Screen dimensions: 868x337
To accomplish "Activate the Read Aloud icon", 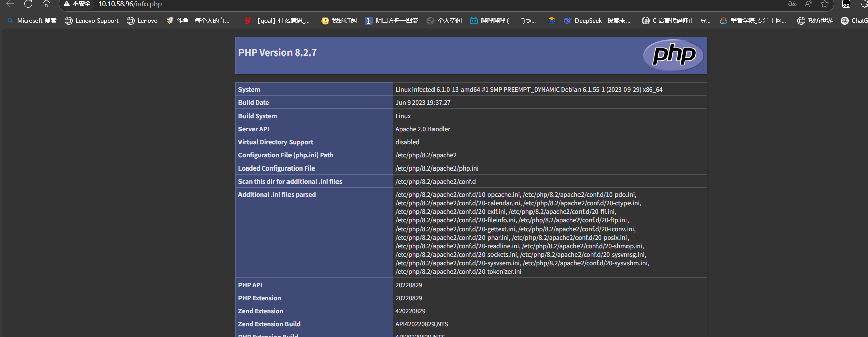I will pos(808,4).
